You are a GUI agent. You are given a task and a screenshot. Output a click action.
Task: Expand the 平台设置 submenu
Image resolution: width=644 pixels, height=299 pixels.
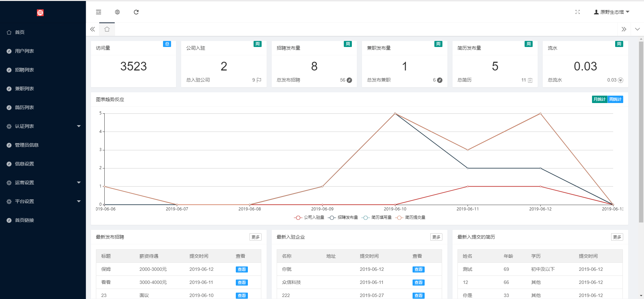click(x=43, y=201)
